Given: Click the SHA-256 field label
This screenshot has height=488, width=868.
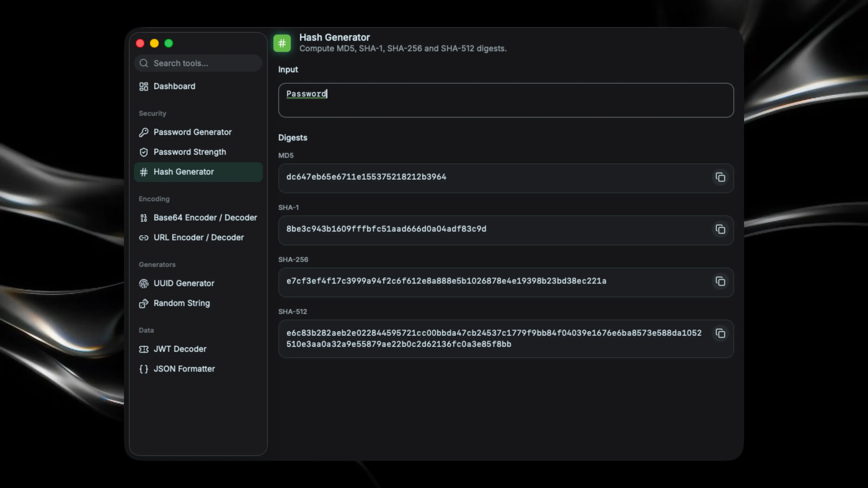Looking at the screenshot, I should (x=293, y=260).
